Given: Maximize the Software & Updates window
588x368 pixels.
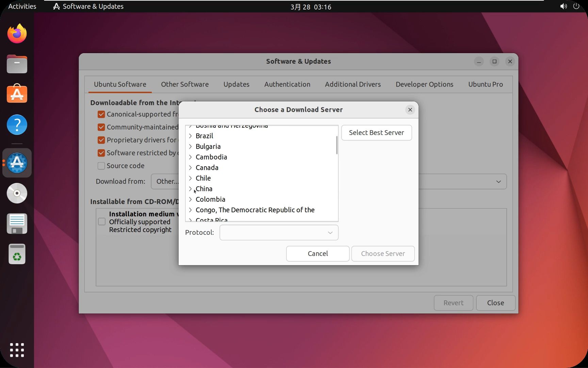Looking at the screenshot, I should [x=494, y=61].
